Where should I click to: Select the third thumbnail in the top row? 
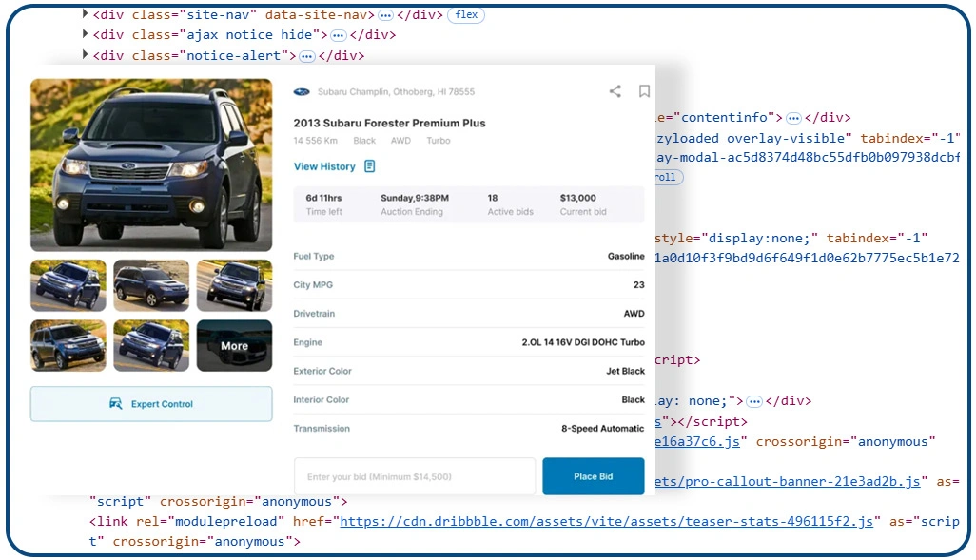click(x=235, y=285)
